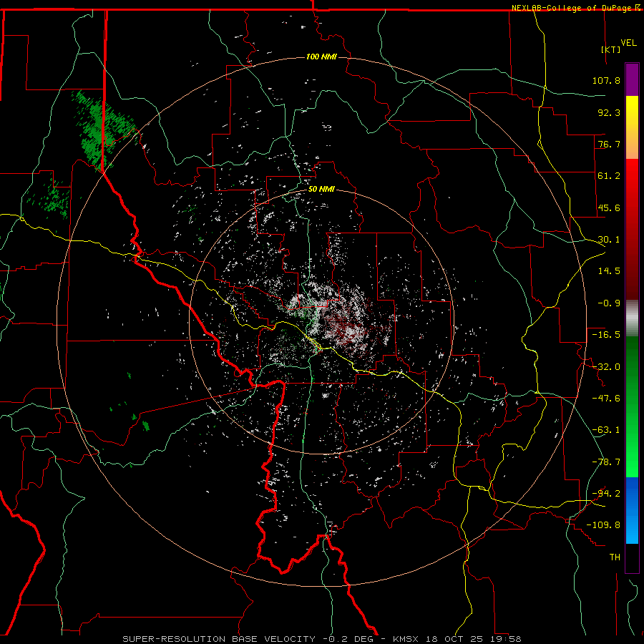Click the 50 NMI range ring label
This screenshot has height=644, width=644.
(x=321, y=189)
